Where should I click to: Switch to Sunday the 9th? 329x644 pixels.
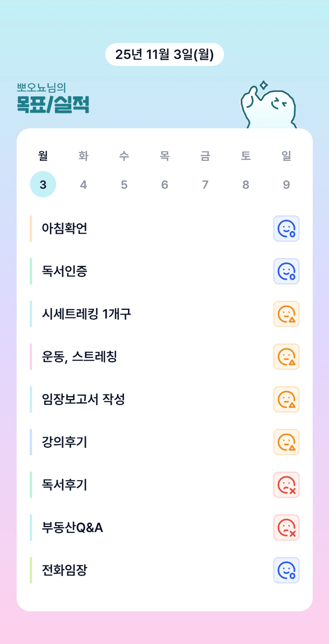[286, 184]
